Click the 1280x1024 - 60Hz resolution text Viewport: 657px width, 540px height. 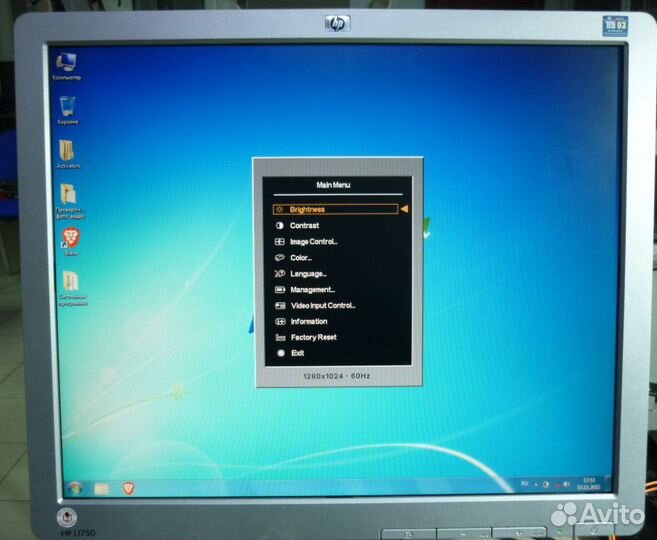click(x=336, y=376)
